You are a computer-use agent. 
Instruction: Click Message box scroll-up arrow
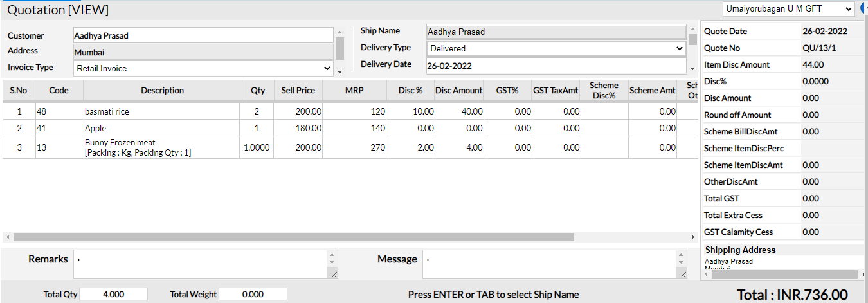[x=681, y=255]
